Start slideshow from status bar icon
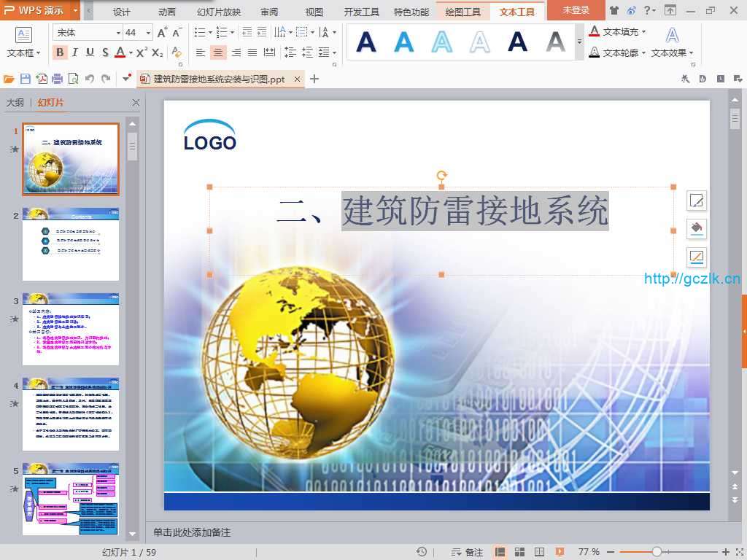Viewport: 747px width, 560px height. coord(560,552)
